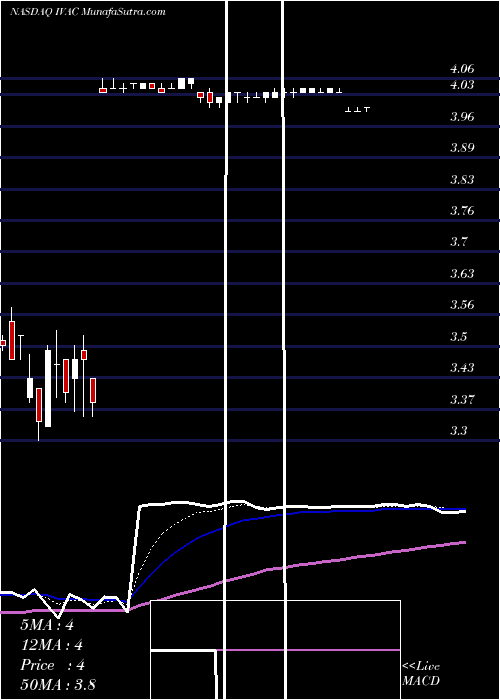The height and width of the screenshot is (700, 500).
Task: Click the 3.76 price axis label
Action: pos(462,211)
